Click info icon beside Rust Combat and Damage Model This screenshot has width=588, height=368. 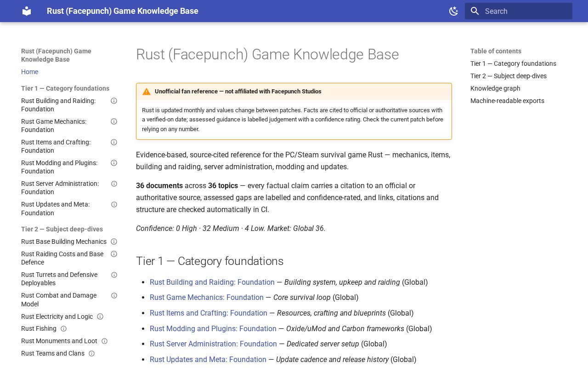coord(114,295)
